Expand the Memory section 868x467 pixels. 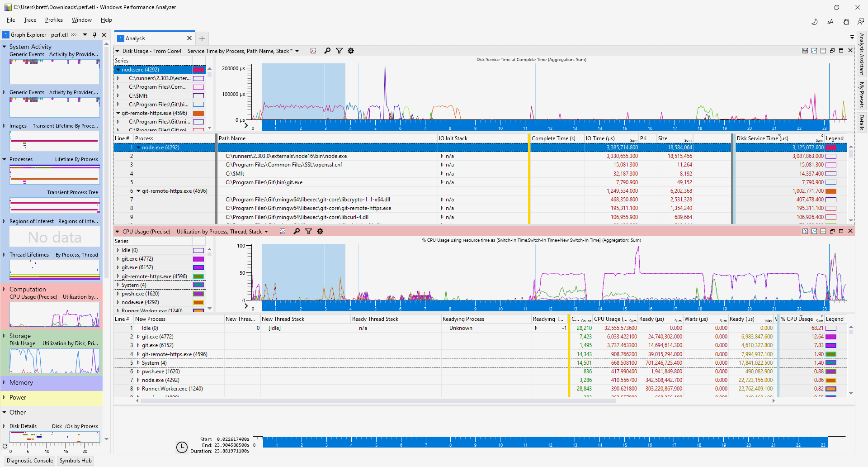pos(5,382)
